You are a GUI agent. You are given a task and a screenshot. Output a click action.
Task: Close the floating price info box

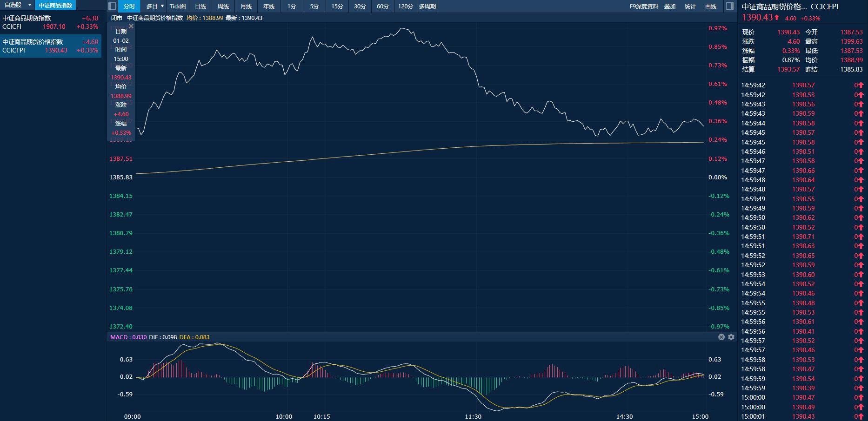point(131,26)
